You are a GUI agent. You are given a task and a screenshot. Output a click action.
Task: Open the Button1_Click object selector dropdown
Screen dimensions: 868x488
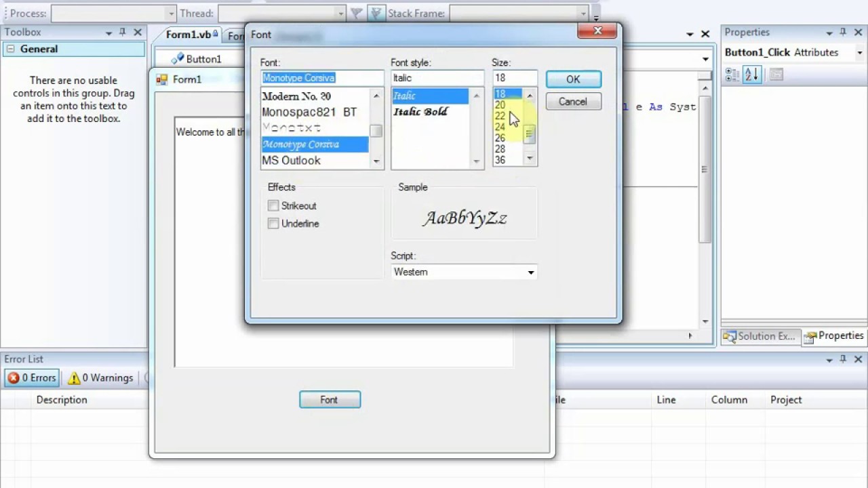pos(860,53)
